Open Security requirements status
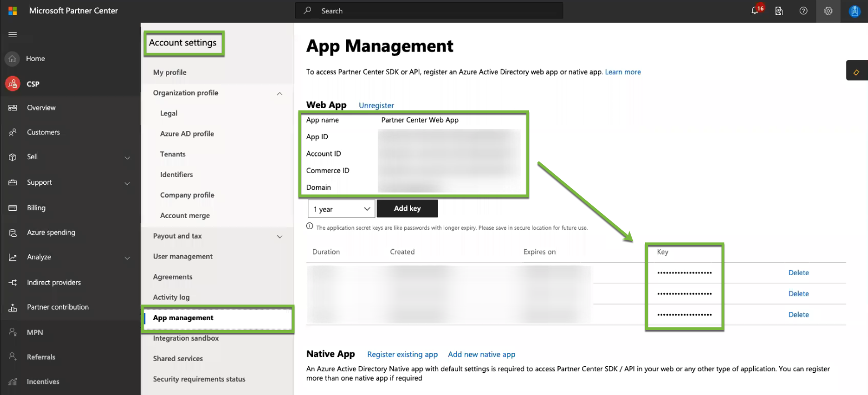Image resolution: width=868 pixels, height=395 pixels. (x=199, y=379)
